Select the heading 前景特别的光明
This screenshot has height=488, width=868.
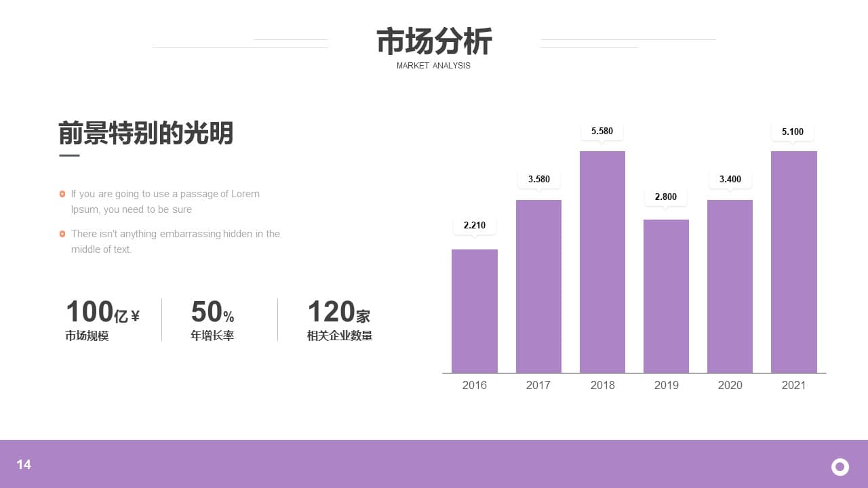pos(146,133)
